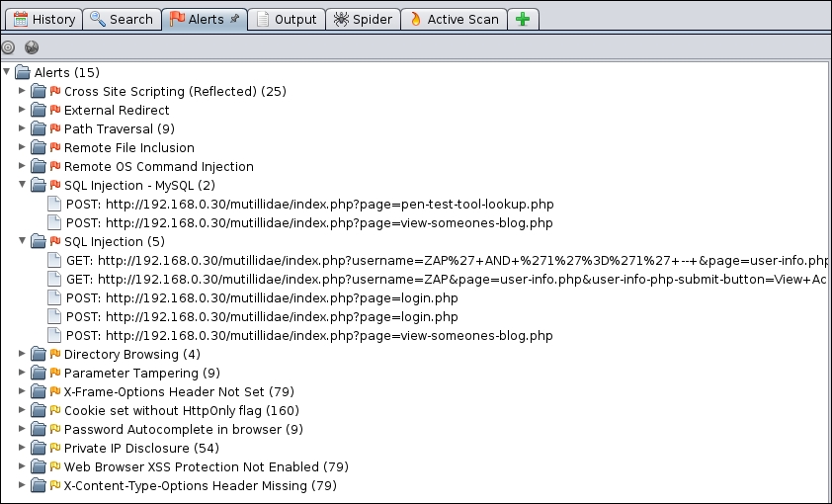Select Private IP Disclosure (54) label
This screenshot has width=832, height=504.
point(141,449)
